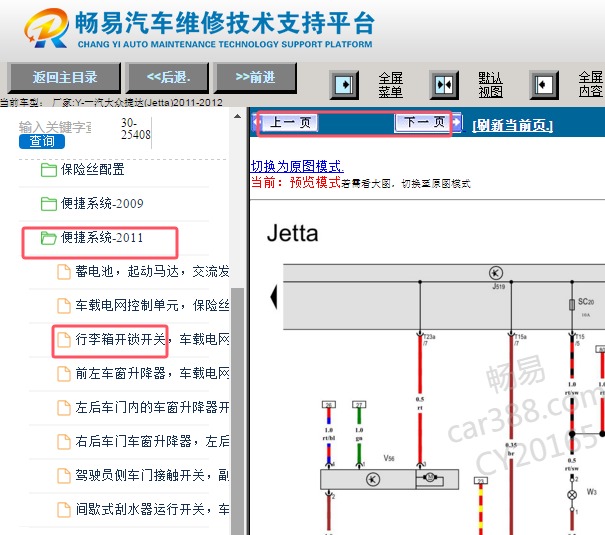Select the 默认视图 label

[490, 85]
